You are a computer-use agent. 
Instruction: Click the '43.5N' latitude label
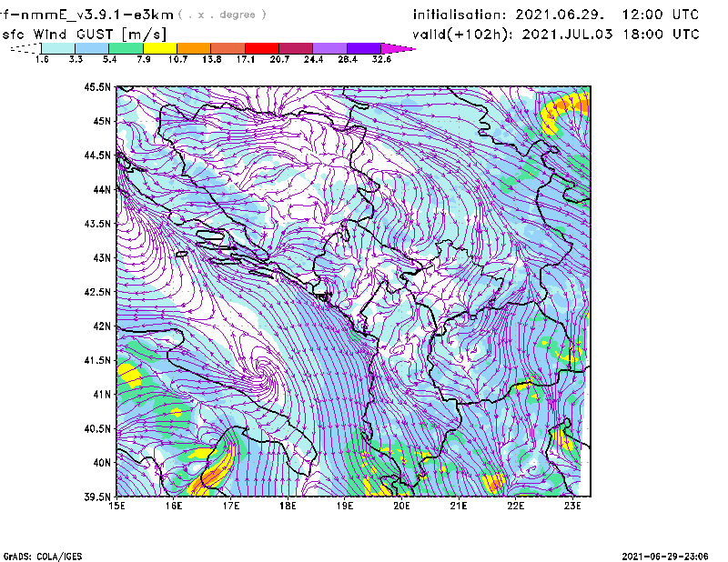tap(97, 224)
